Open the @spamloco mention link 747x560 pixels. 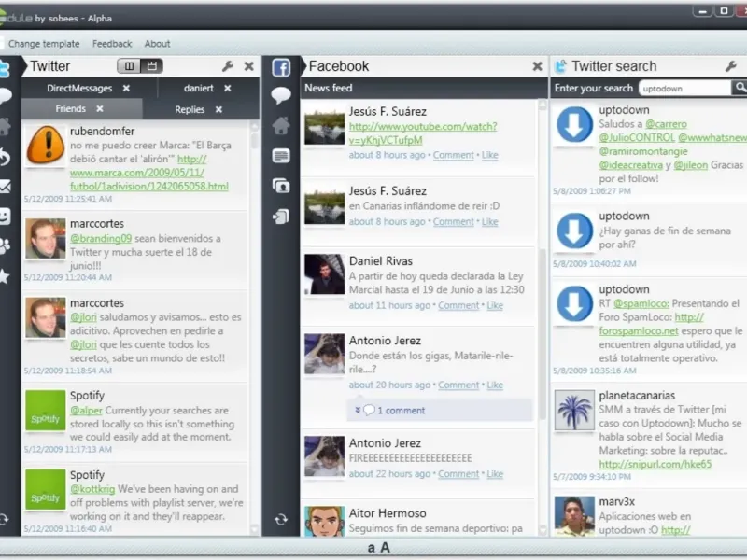[641, 304]
